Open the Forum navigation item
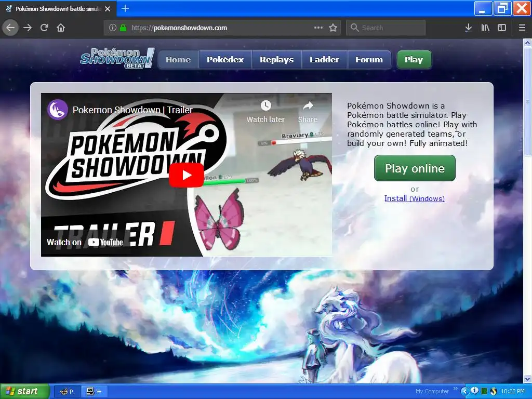Screen dimensions: 532x399 pyautogui.click(x=369, y=60)
